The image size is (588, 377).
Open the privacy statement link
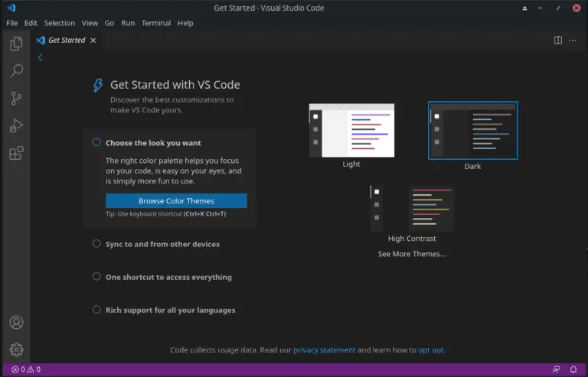(x=325, y=350)
